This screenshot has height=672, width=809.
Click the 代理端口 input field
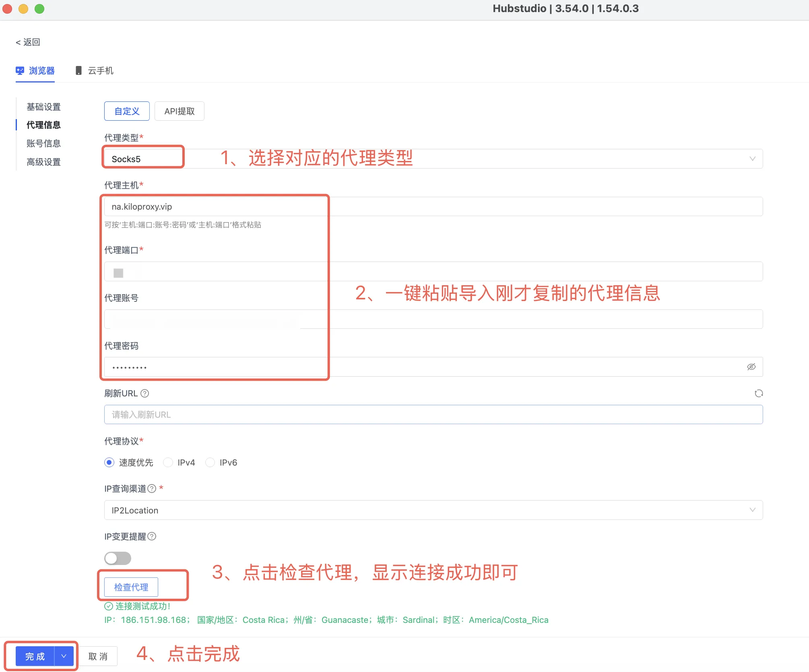[433, 272]
